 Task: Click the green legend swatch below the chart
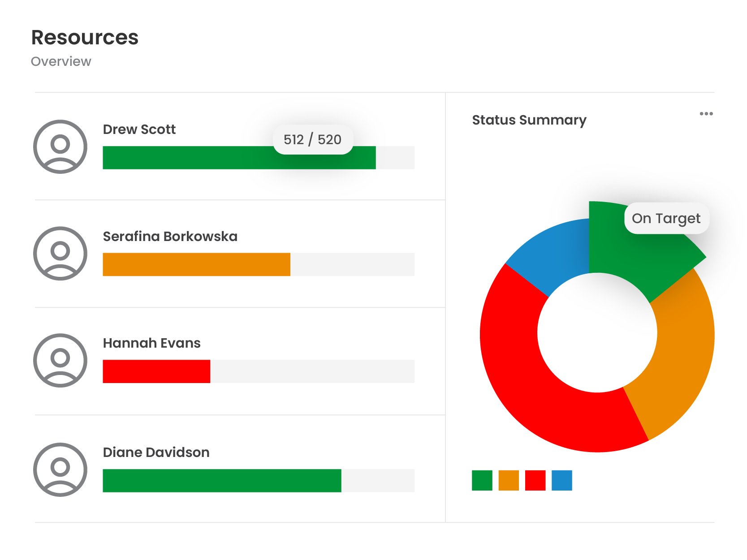(x=481, y=481)
